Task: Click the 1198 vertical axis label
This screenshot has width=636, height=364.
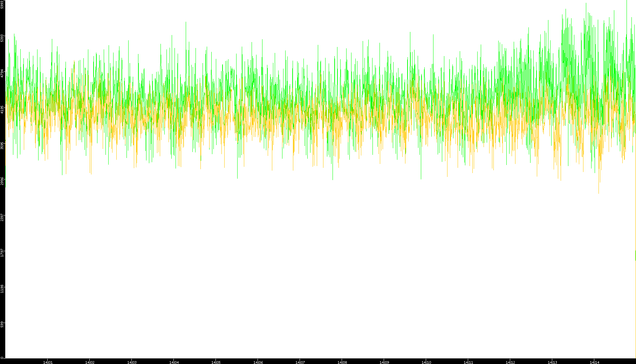Action: coord(2,289)
